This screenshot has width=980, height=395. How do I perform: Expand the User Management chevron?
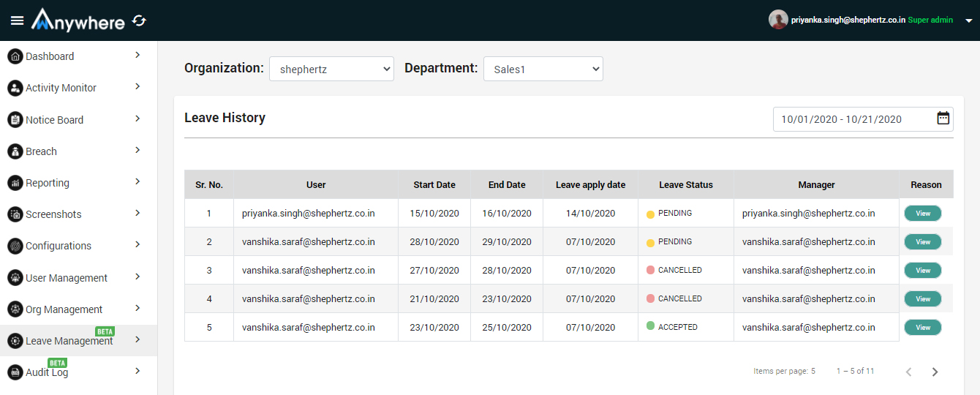(137, 276)
